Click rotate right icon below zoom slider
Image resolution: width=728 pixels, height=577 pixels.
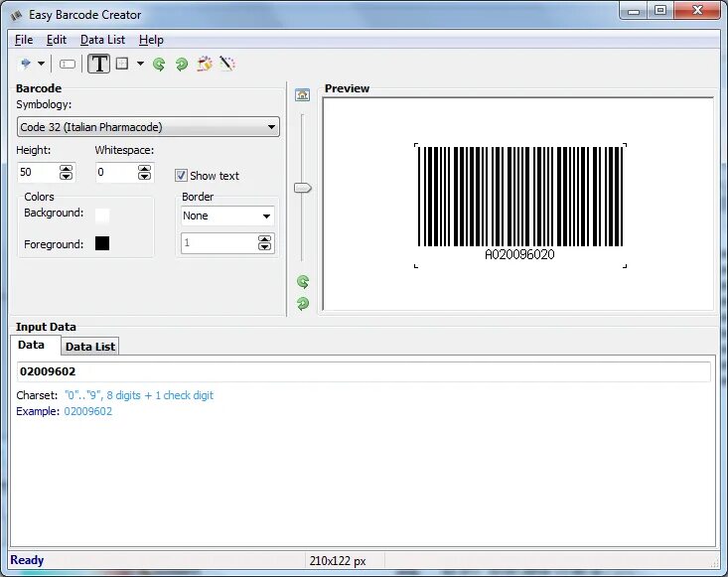303,304
